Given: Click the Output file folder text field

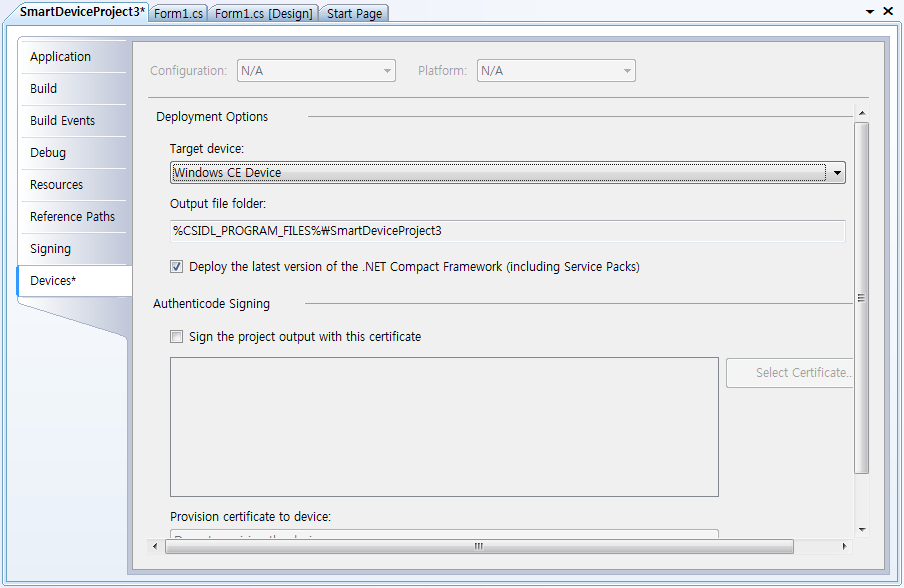Looking at the screenshot, I should coord(507,231).
